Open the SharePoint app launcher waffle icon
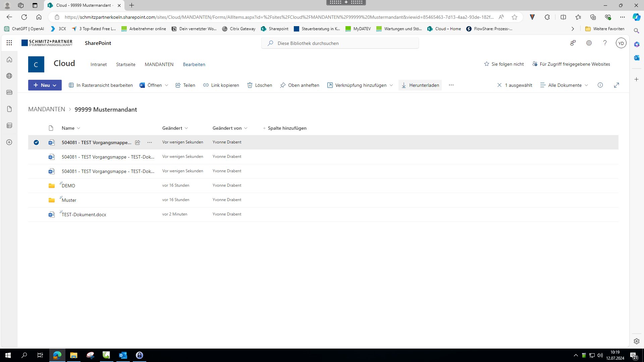Image resolution: width=644 pixels, height=362 pixels. (x=9, y=43)
